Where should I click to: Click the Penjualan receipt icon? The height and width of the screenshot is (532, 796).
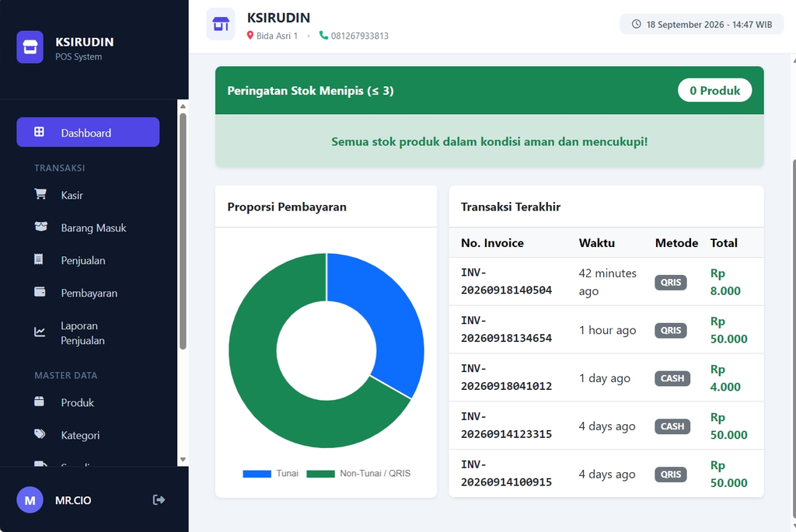pos(39,259)
